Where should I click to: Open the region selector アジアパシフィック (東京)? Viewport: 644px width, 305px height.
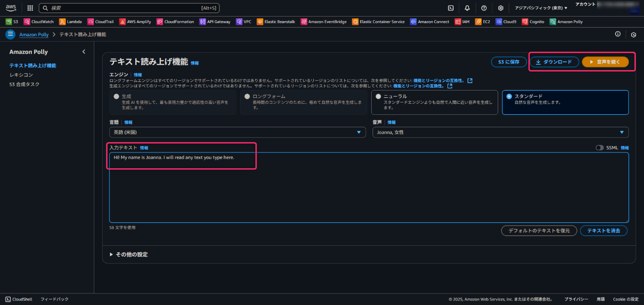coord(541,8)
